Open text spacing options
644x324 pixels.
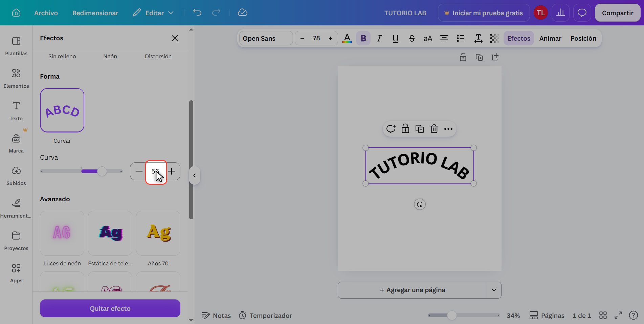click(x=478, y=38)
